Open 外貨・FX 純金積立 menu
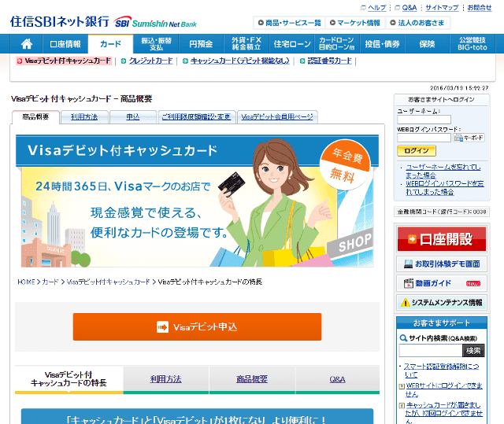The image size is (504, 424). (246, 43)
